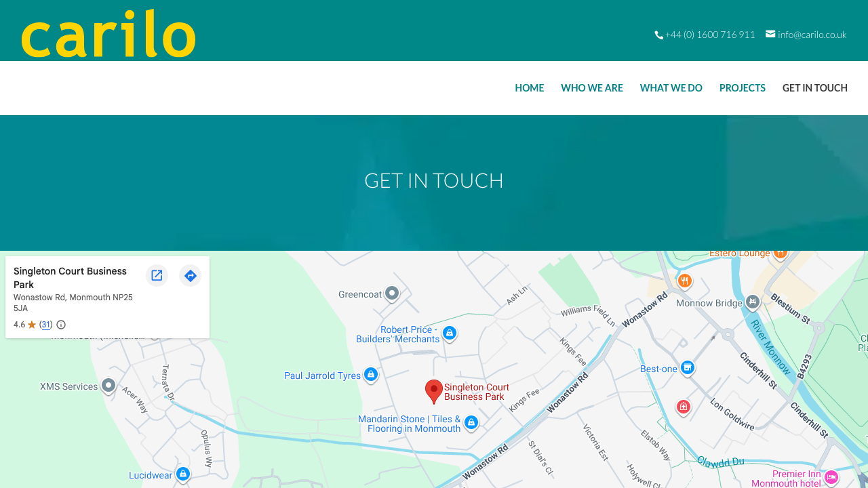Open the Who We Are page

[592, 88]
